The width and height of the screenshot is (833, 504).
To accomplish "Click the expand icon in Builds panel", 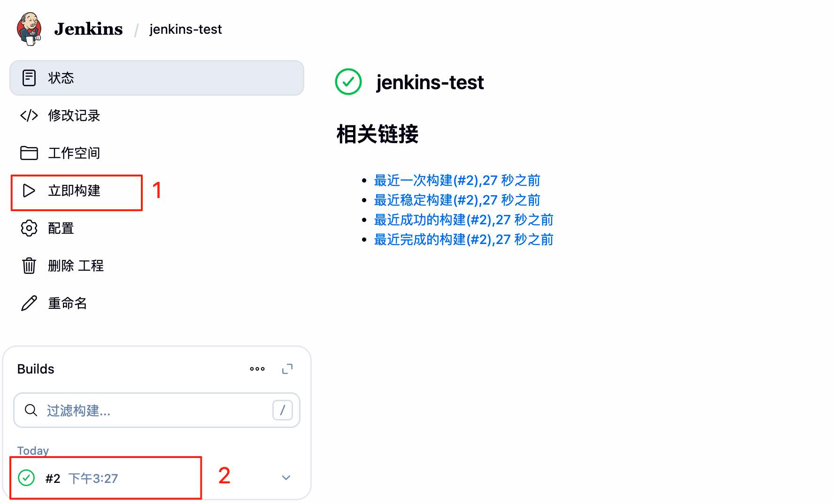I will 287,369.
